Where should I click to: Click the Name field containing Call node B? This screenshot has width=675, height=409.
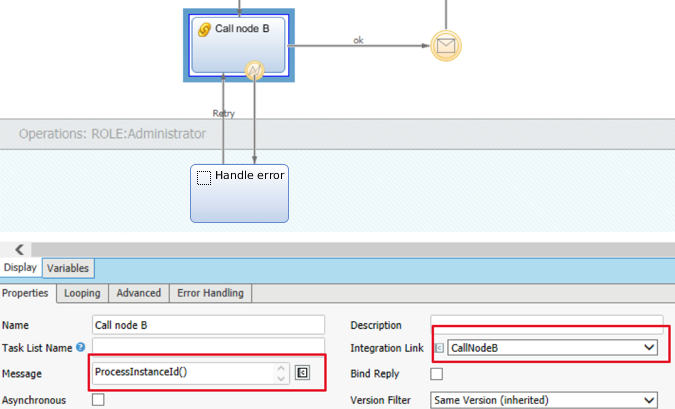point(208,324)
